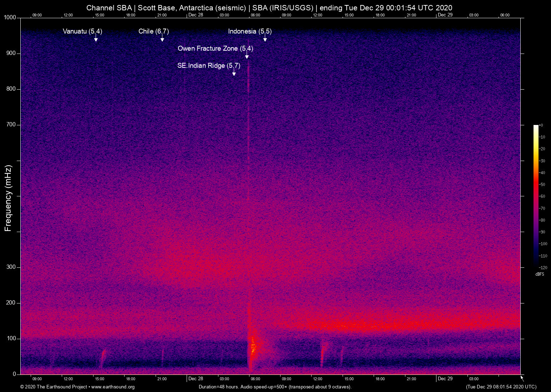Click the Frequency (mHz) axis label
The image size is (551, 392).
[8, 198]
